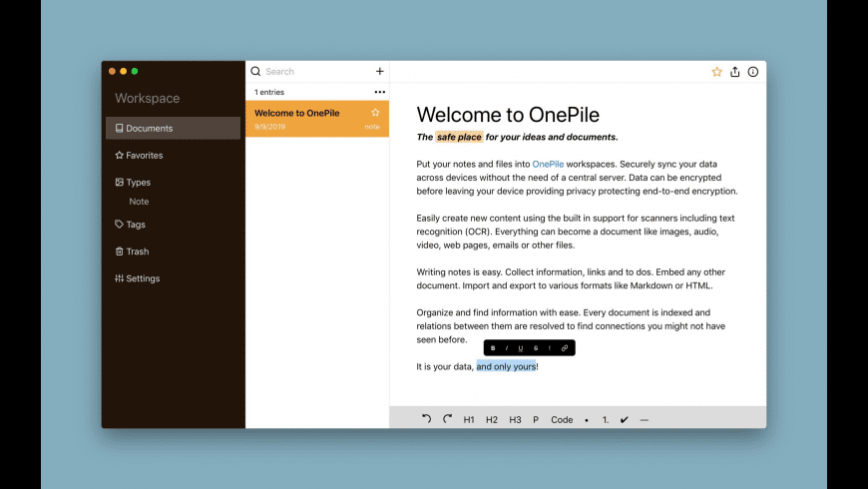The width and height of the screenshot is (868, 489).
Task: Apply H2 heading style
Action: tap(492, 420)
